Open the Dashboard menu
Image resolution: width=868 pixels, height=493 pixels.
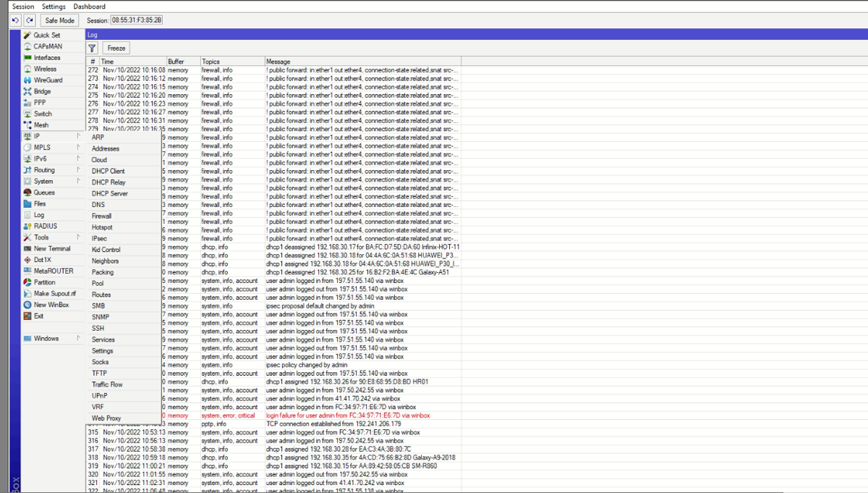tap(89, 7)
